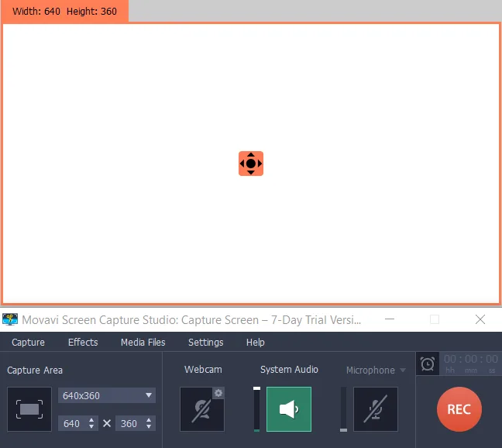Open the Help menu
Screen dimensions: 502x448
[255, 342]
